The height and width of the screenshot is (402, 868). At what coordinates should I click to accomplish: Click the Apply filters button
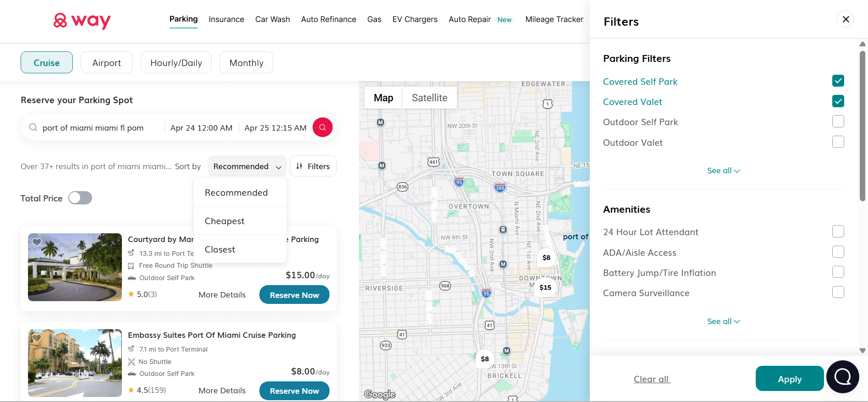tap(789, 379)
